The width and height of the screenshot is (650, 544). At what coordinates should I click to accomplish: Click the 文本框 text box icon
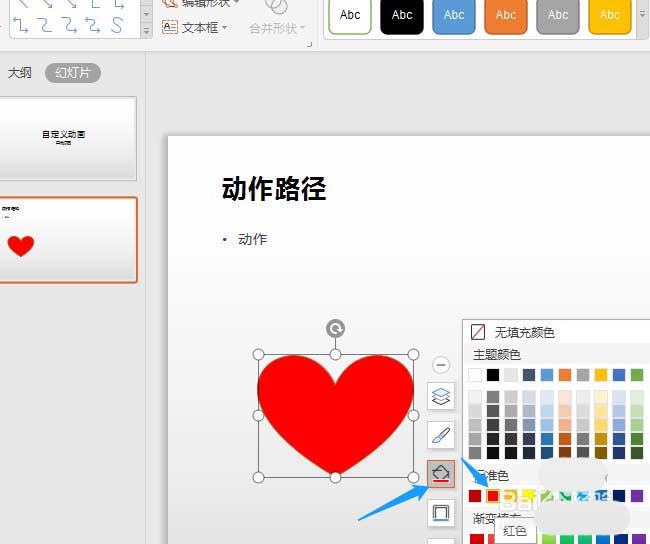[170, 27]
